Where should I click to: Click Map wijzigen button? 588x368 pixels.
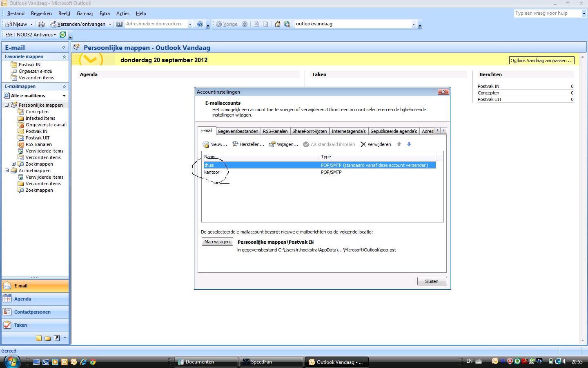pyautogui.click(x=217, y=242)
